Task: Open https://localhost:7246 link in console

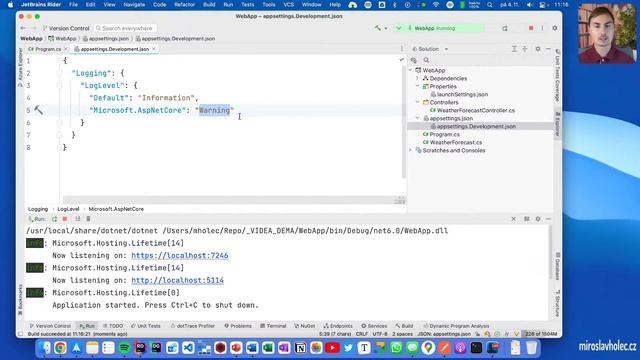Action: point(180,256)
